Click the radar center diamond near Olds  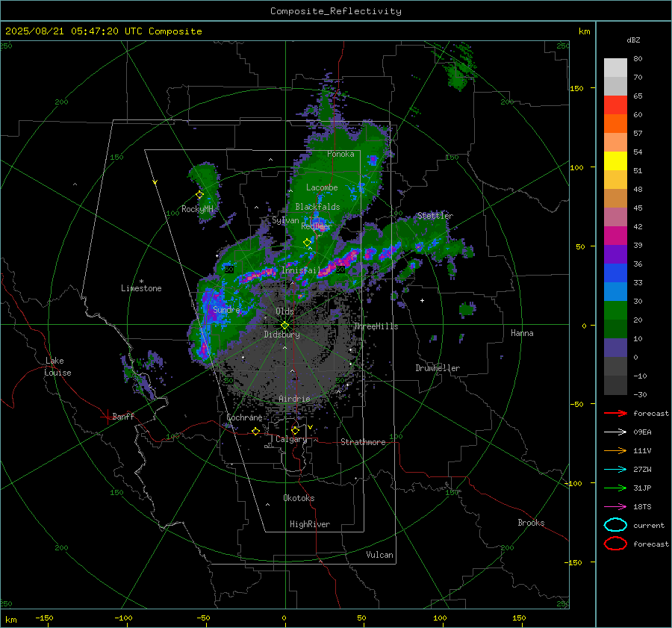click(x=284, y=325)
